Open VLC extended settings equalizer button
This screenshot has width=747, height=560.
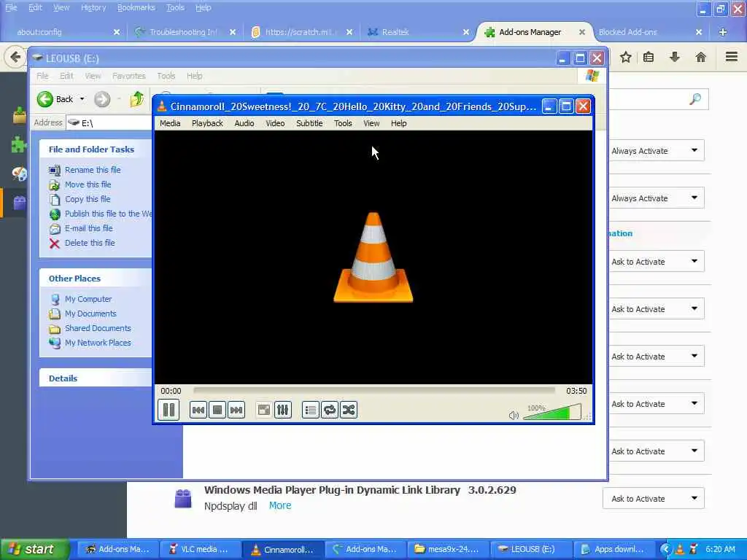pyautogui.click(x=282, y=410)
